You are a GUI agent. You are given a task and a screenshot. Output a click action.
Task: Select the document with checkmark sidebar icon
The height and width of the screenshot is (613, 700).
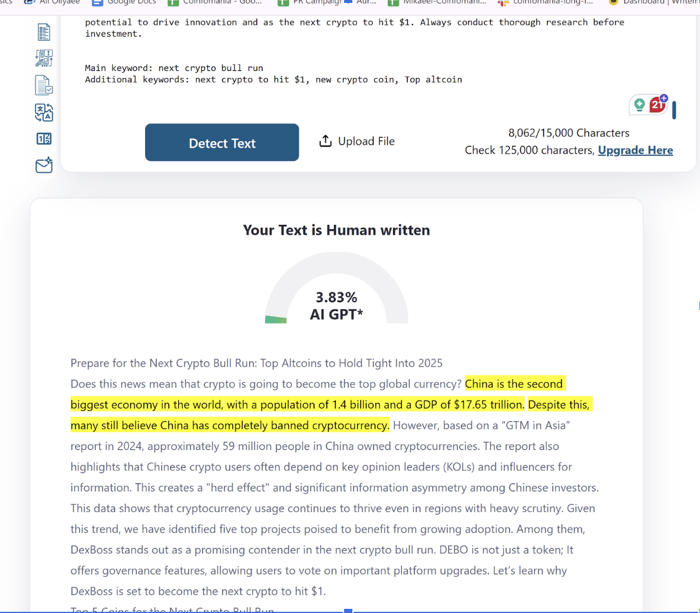click(x=44, y=85)
